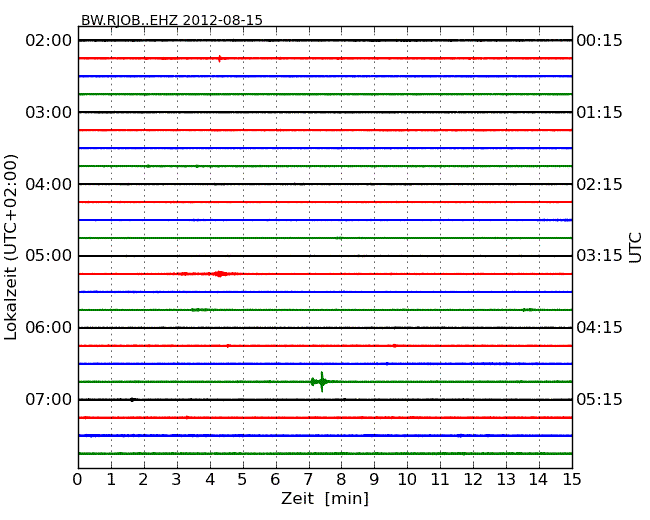This screenshot has width=650, height=520.
Task: Click the 02:15 UTC label
Action: [599, 184]
